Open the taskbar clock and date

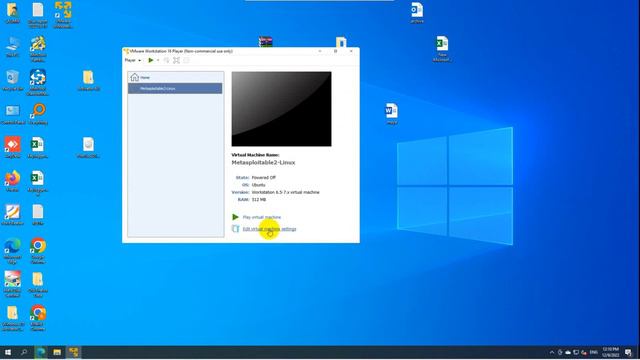point(611,352)
